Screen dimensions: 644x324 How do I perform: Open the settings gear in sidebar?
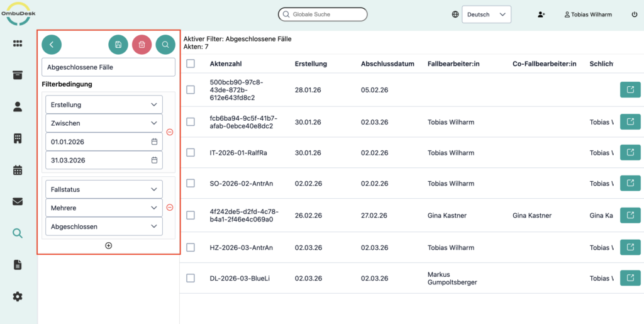(18, 296)
